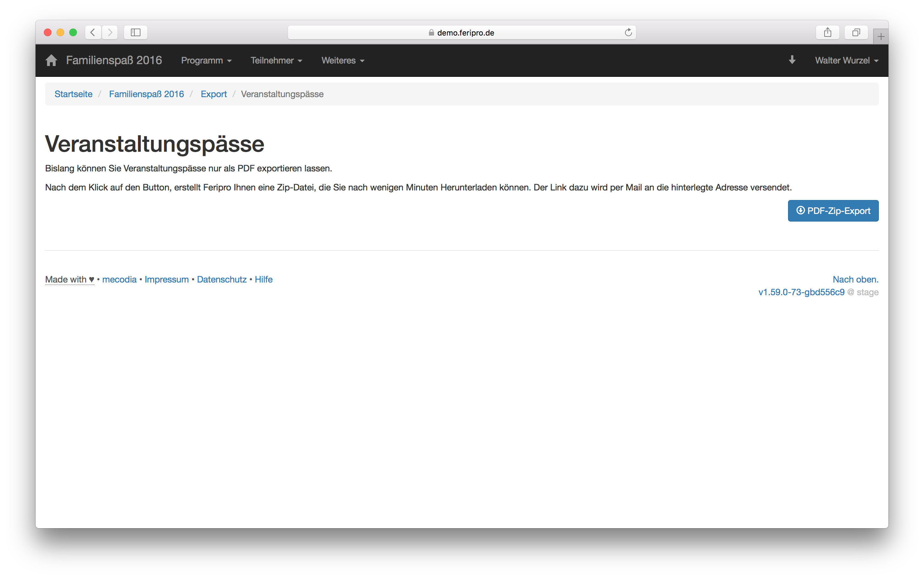Toggle the Safari sidebar icon

(x=136, y=33)
